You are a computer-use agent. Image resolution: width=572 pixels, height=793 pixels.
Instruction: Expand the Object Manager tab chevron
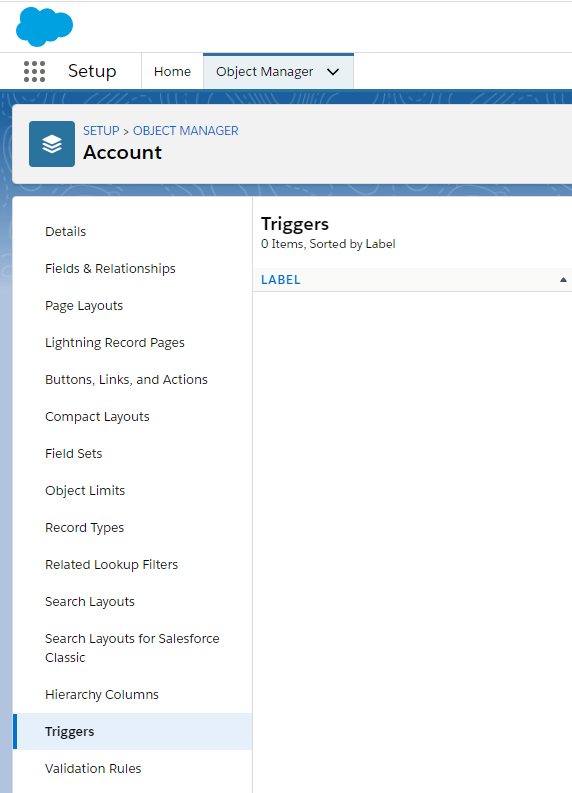tap(333, 72)
